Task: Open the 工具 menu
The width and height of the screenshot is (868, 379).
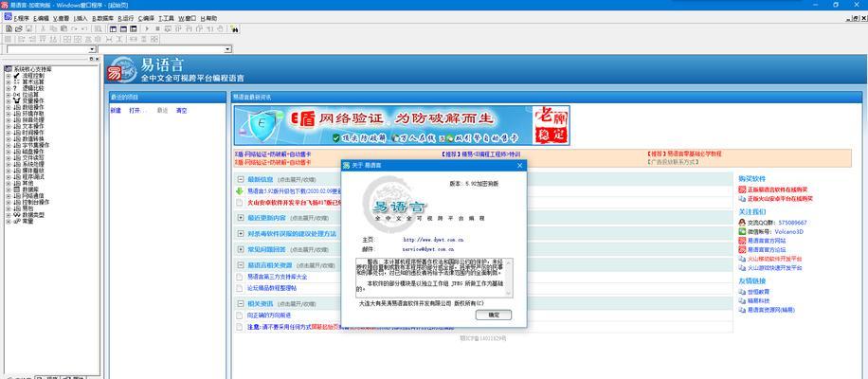Action: [166, 18]
